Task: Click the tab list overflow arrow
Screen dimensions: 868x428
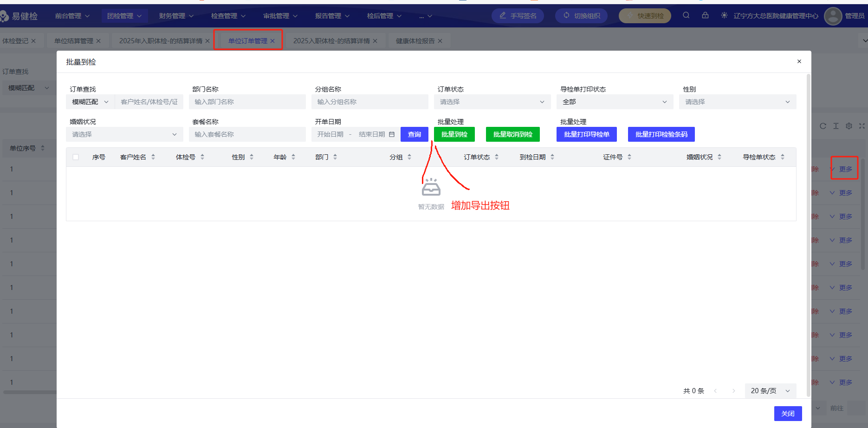Action: (x=864, y=41)
